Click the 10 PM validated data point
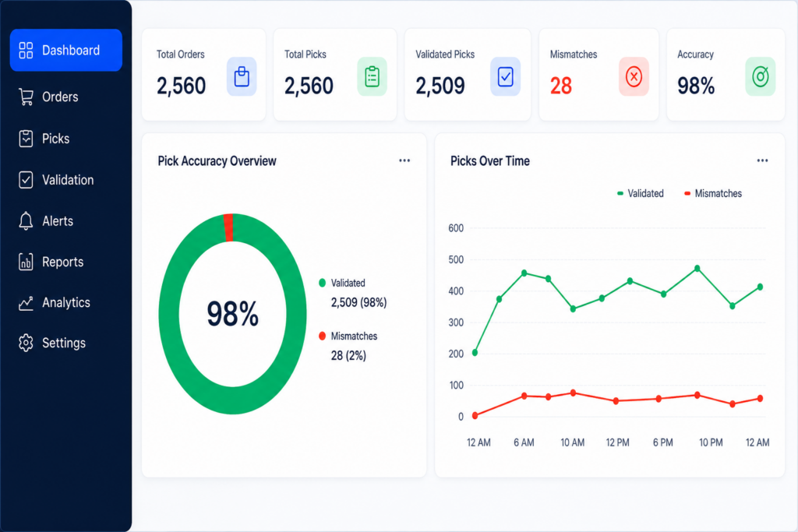This screenshot has width=798, height=532. [697, 268]
